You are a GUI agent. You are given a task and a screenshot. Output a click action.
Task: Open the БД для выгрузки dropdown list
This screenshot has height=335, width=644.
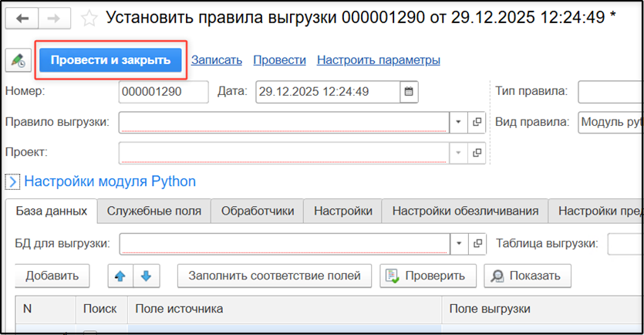point(458,244)
